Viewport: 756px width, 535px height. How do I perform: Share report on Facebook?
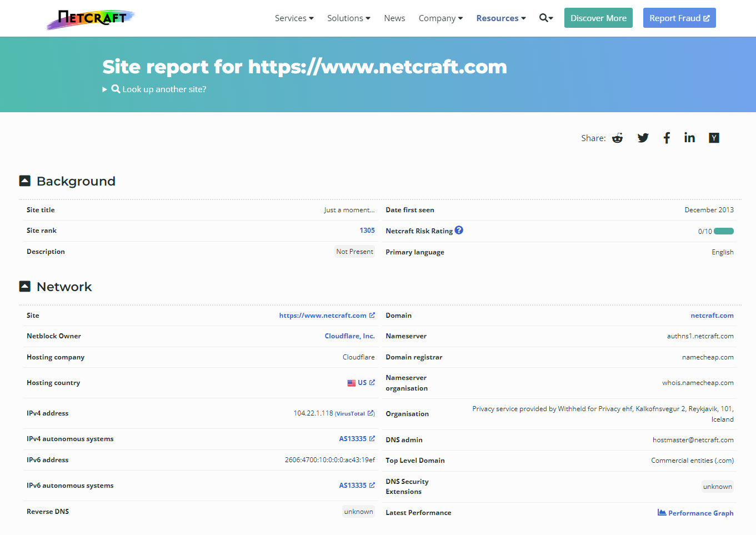coord(667,138)
